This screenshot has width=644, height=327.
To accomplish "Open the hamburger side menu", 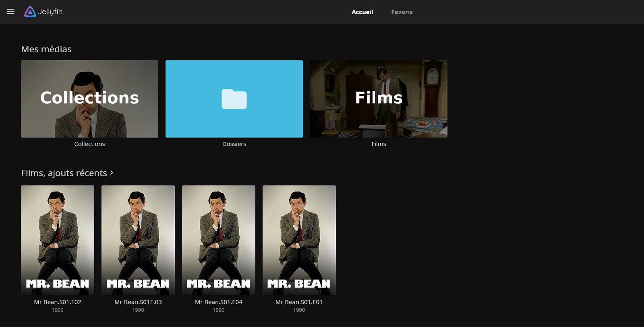I will (x=10, y=12).
